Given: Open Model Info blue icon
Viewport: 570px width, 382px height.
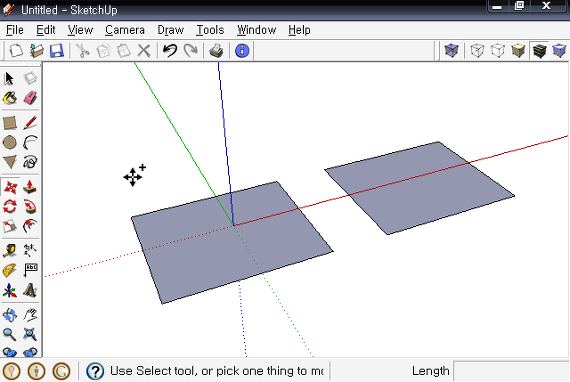Looking at the screenshot, I should tap(242, 51).
